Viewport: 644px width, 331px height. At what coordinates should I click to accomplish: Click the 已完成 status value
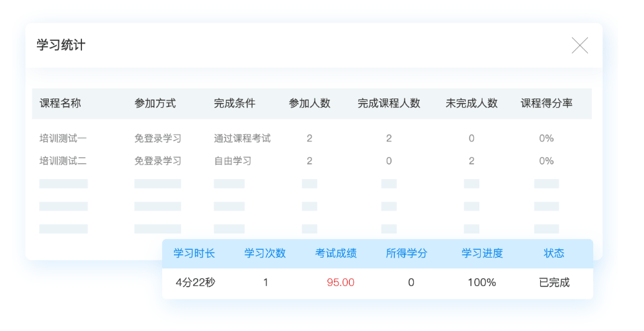coord(554,283)
